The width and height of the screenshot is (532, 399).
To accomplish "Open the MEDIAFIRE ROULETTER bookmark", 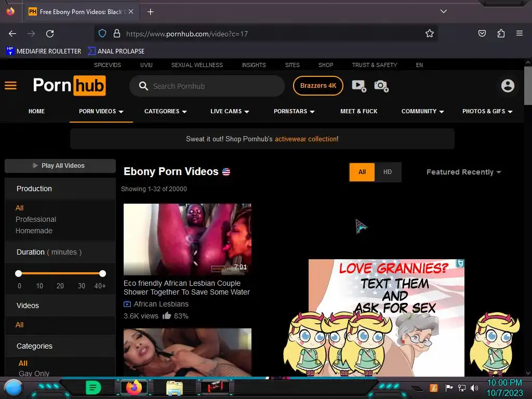I will pos(44,51).
